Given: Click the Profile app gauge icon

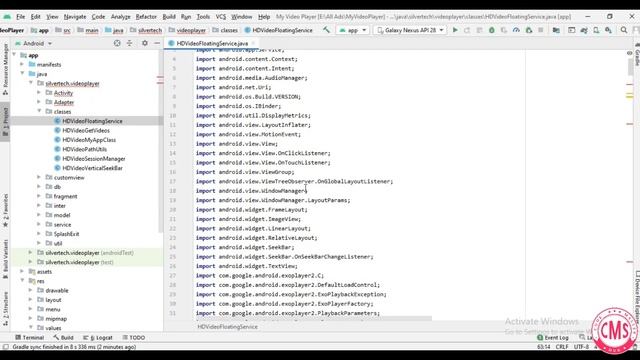Looking at the screenshot, I should pyautogui.click(x=516, y=30).
